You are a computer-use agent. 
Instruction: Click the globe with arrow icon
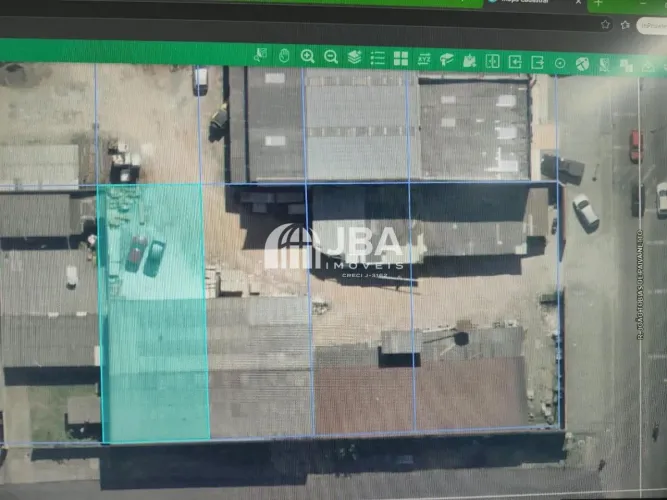tap(582, 64)
